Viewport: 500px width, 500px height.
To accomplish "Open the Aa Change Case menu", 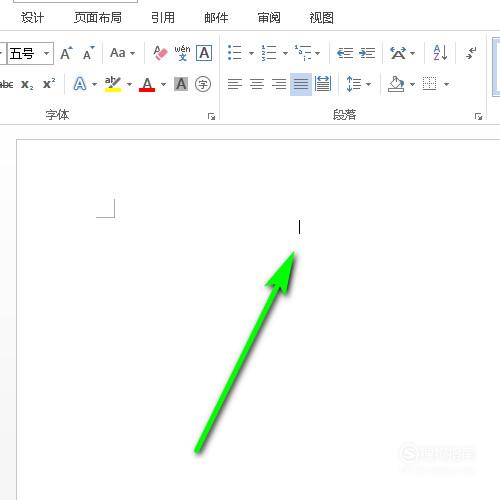I will (122, 53).
